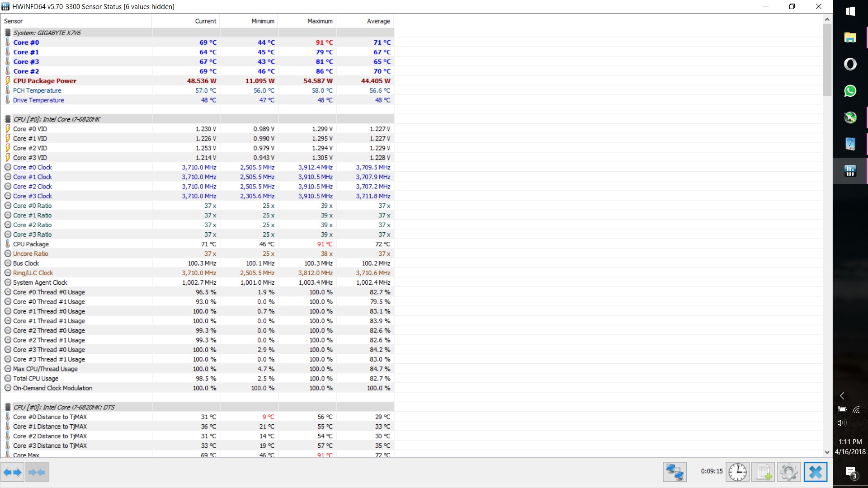Open Windows Start menu icon
The height and width of the screenshot is (488, 868).
[x=850, y=11]
